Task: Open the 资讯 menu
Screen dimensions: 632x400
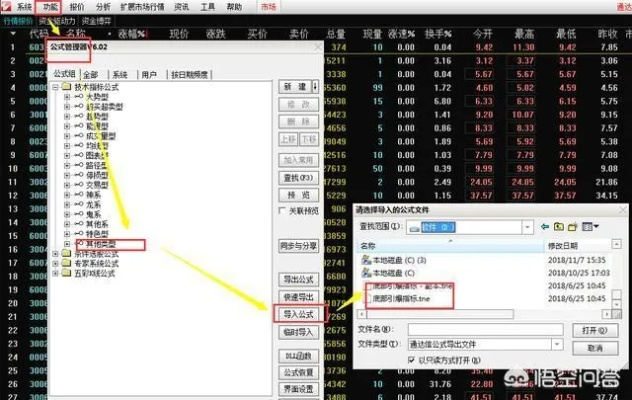Action: (x=181, y=7)
